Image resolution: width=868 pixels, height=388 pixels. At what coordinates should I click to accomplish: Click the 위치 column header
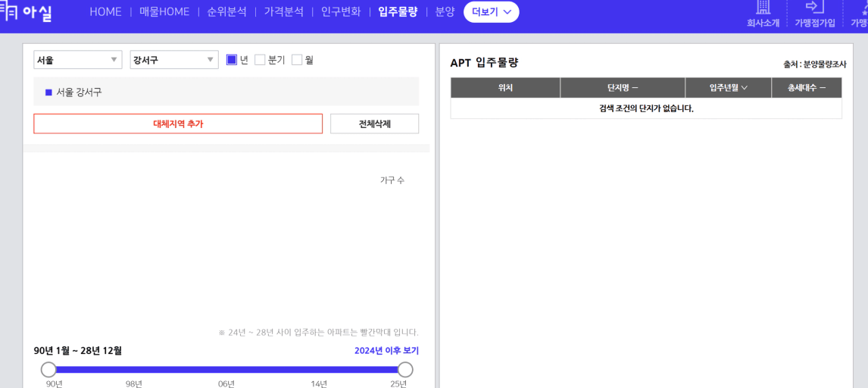(505, 87)
